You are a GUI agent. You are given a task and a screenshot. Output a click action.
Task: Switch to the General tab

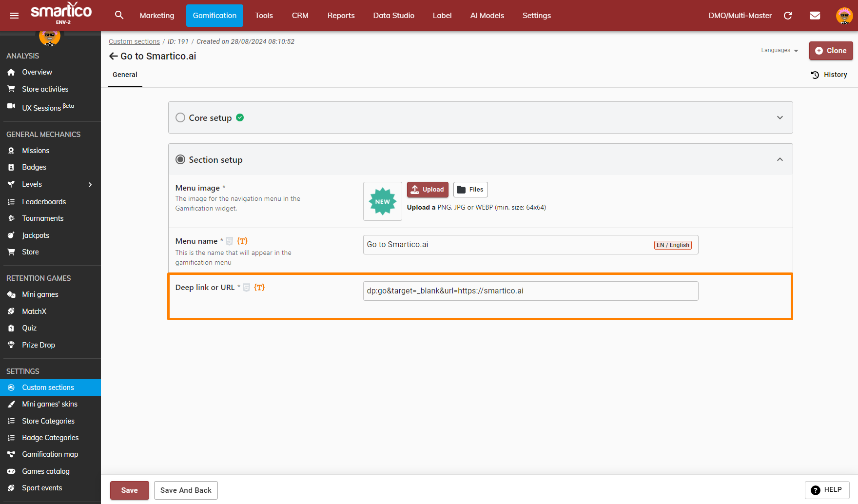pos(125,75)
